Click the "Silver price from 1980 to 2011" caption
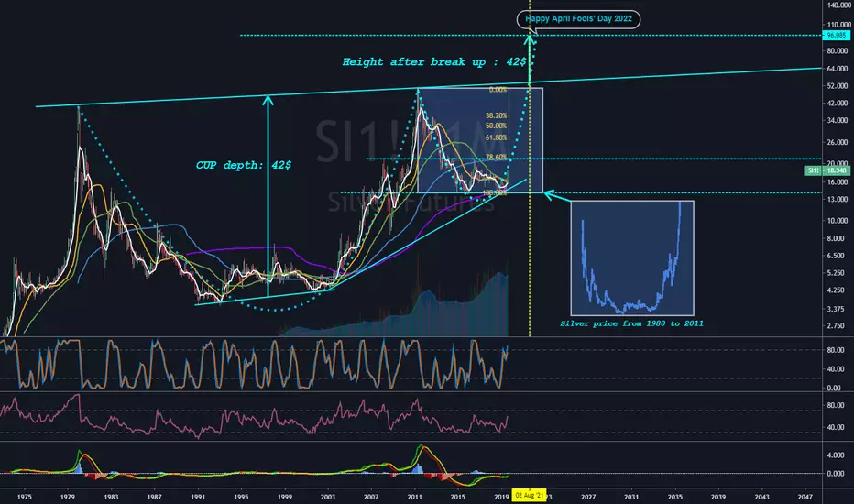 point(631,323)
